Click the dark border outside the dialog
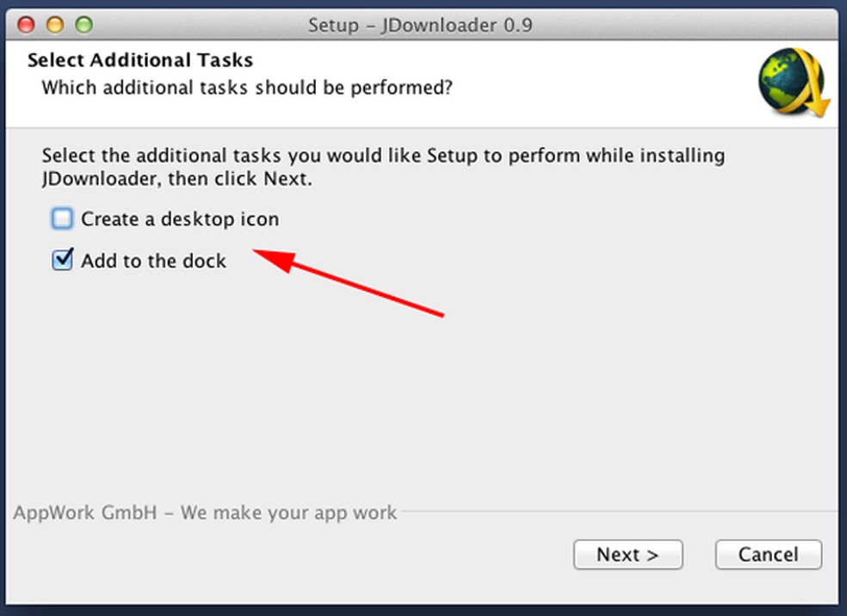Viewport: 847px width, 616px height. pos(842,344)
